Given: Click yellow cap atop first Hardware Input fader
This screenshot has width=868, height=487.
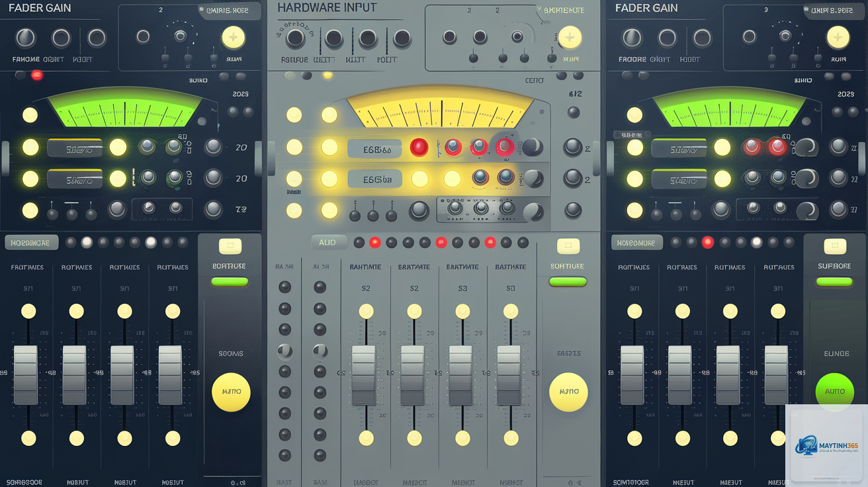Looking at the screenshot, I should coord(366,311).
